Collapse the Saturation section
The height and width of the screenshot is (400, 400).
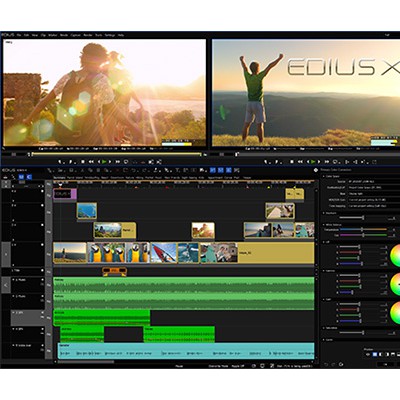[323, 328]
